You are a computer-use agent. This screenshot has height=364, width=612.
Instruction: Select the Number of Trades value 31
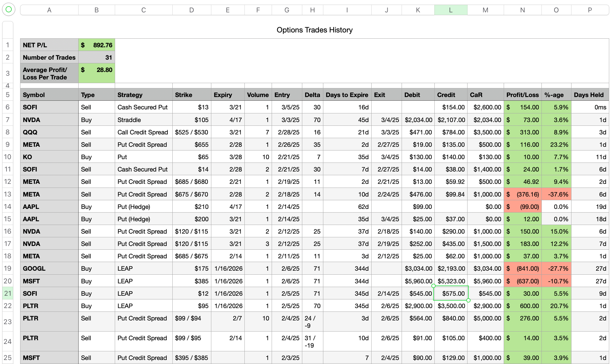(97, 57)
